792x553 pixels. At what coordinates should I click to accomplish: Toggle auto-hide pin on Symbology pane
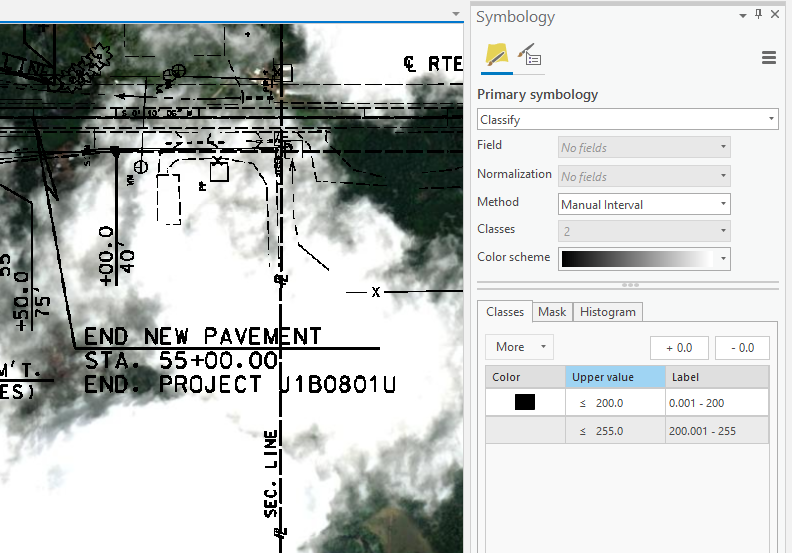[758, 15]
